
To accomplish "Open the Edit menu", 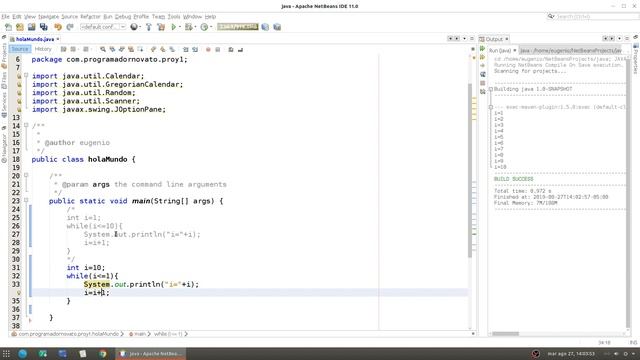I will (x=17, y=17).
